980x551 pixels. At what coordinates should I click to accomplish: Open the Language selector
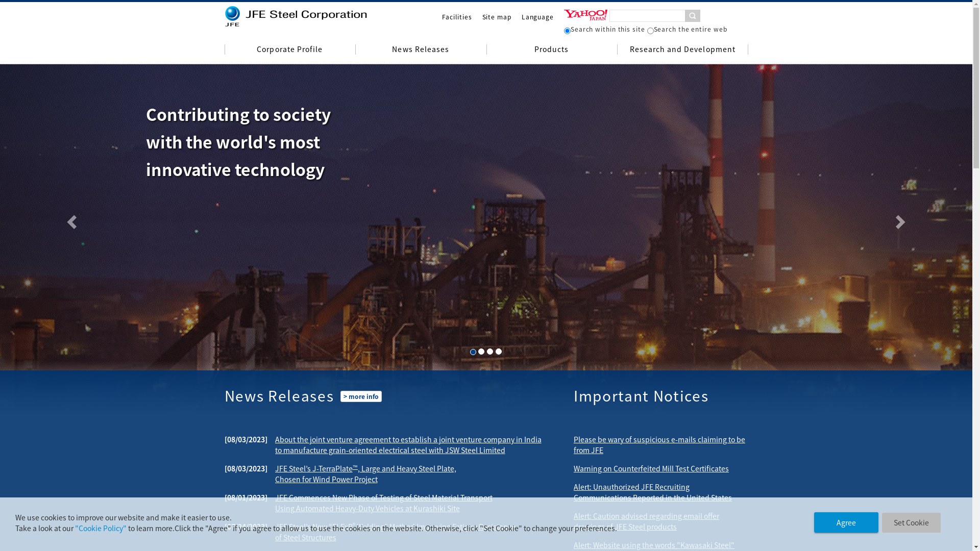[x=537, y=17]
